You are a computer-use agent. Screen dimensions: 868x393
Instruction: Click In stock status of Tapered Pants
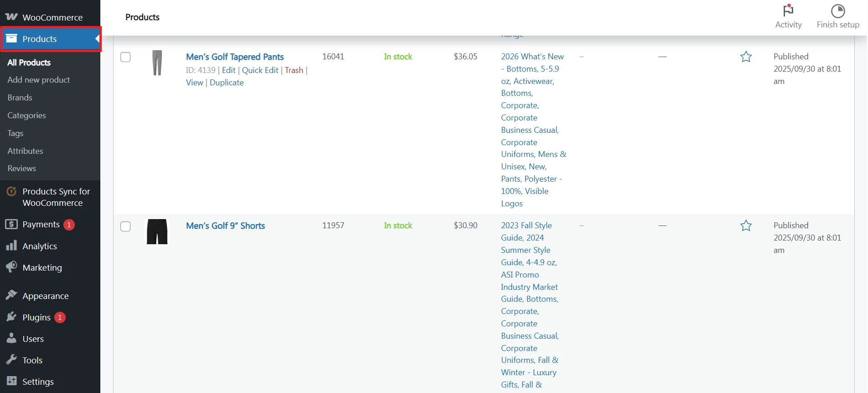(x=398, y=57)
